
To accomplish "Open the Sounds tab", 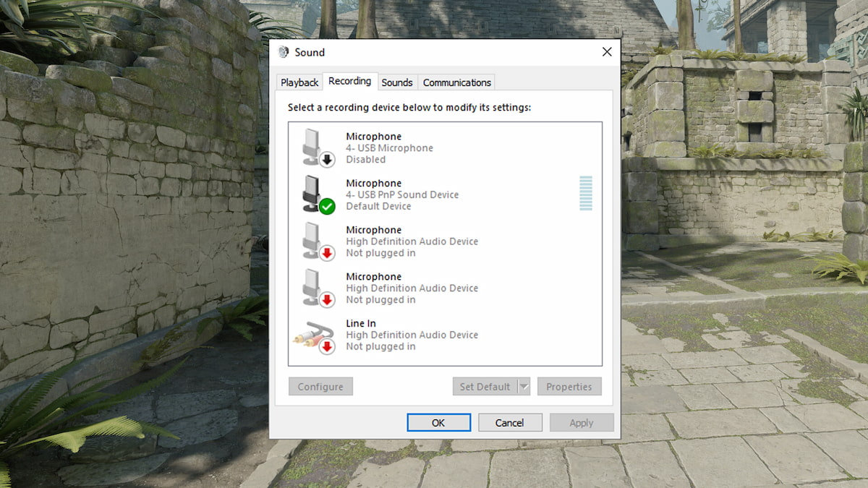I will point(397,82).
